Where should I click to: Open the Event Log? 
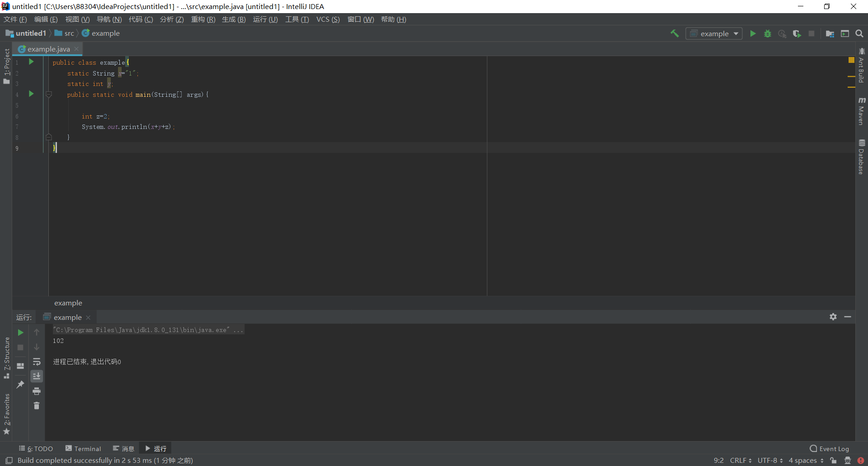[833, 448]
